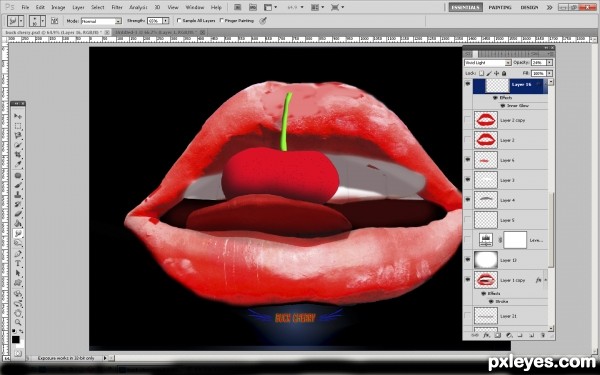Select the Rectangular Marquee tool
Viewport: 600px width, 375px height.
coord(18,126)
